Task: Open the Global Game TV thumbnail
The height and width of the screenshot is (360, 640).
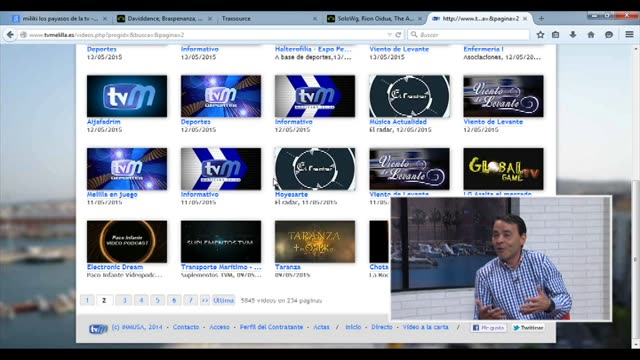Action: [503, 169]
